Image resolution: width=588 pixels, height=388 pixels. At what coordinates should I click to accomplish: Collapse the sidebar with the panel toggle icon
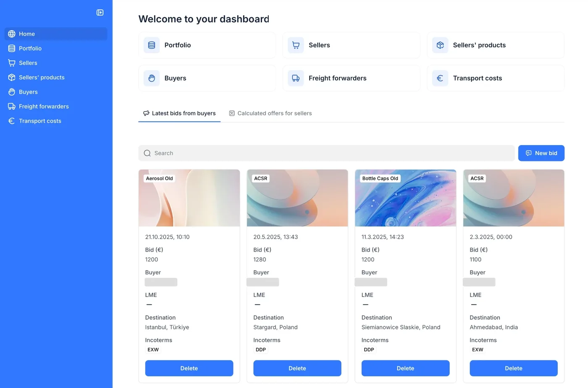point(100,13)
